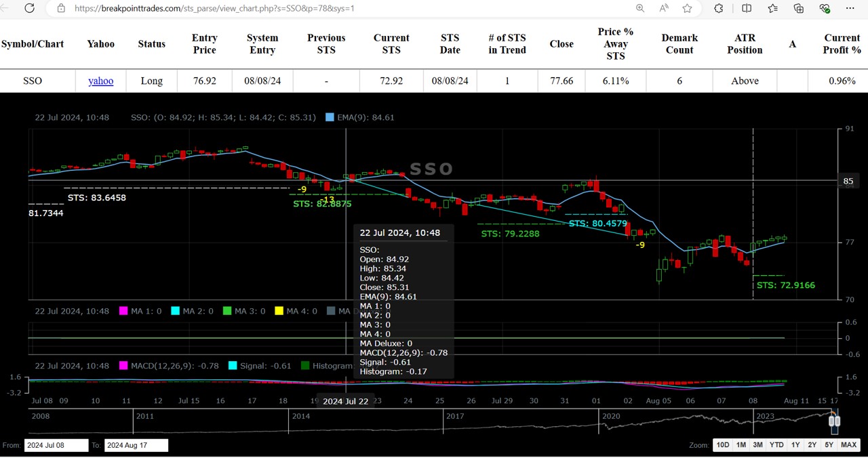
Task: Click the From date field
Action: pos(56,445)
